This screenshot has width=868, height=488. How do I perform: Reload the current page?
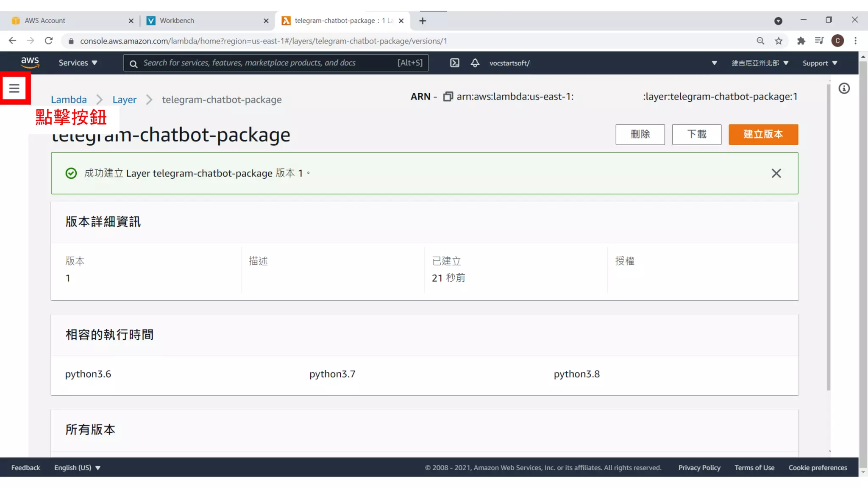coord(49,41)
